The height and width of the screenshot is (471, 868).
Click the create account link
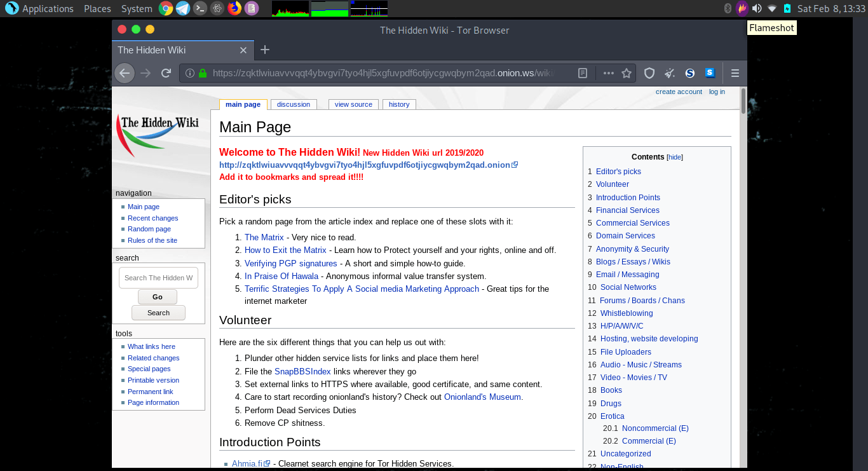point(679,92)
